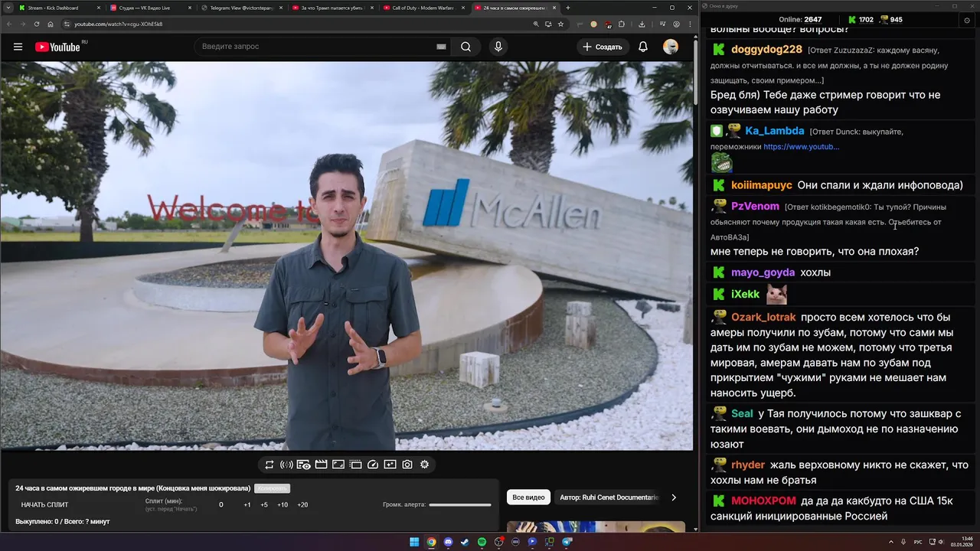Click username Ozark_lotrak in chat

coord(763,316)
